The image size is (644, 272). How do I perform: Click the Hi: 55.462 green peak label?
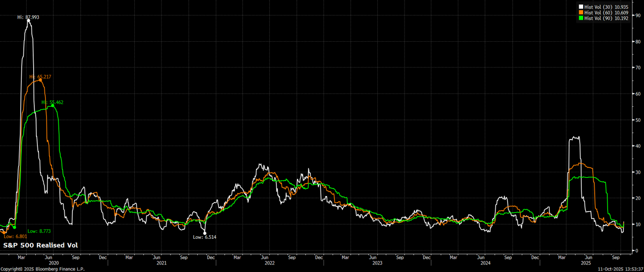(52, 102)
